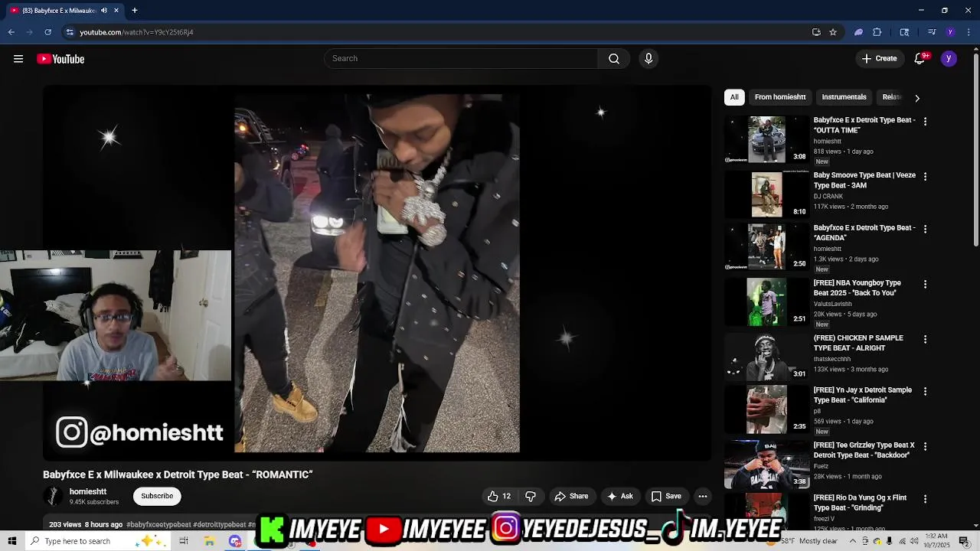Subscribe to homieshtt channel
This screenshot has width=980, height=551.
157,496
